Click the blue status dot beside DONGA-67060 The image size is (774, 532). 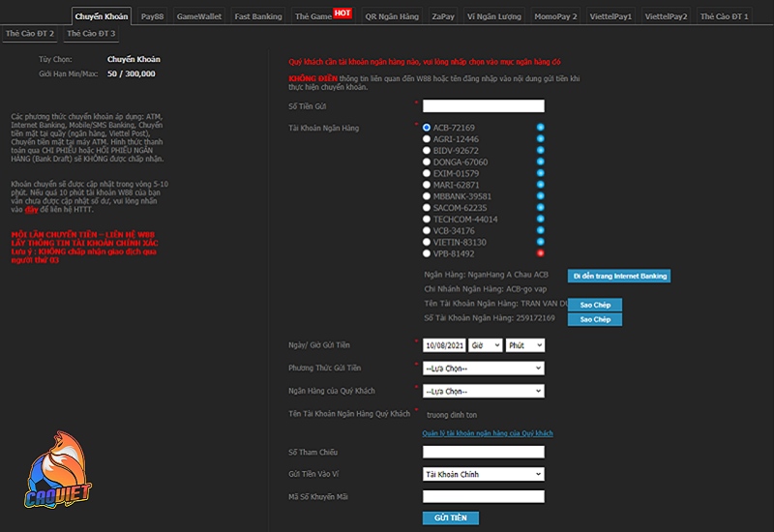(541, 162)
